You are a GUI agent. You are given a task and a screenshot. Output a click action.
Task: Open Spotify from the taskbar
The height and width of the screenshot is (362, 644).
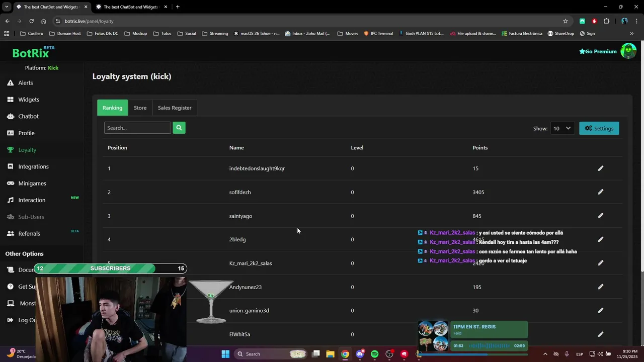click(374, 354)
